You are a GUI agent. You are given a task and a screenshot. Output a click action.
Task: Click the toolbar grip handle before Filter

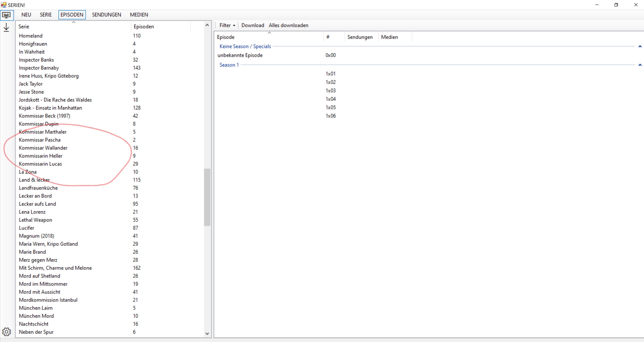pyautogui.click(x=216, y=25)
